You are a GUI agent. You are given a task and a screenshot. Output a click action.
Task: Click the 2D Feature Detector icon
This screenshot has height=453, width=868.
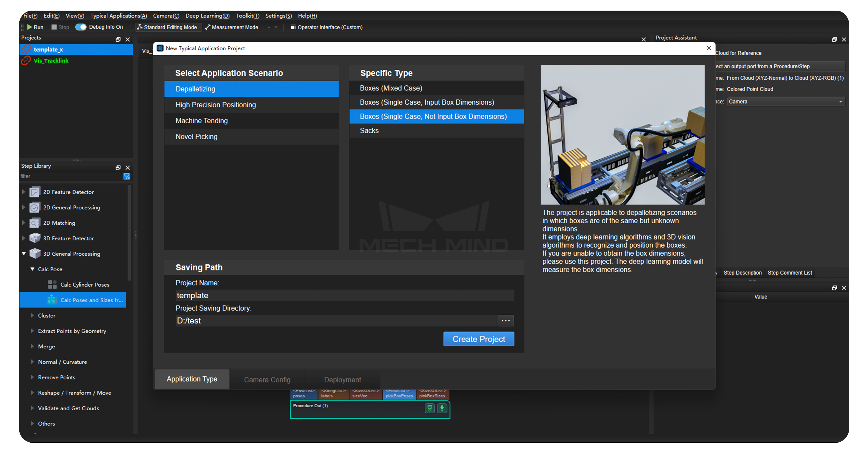pyautogui.click(x=34, y=192)
